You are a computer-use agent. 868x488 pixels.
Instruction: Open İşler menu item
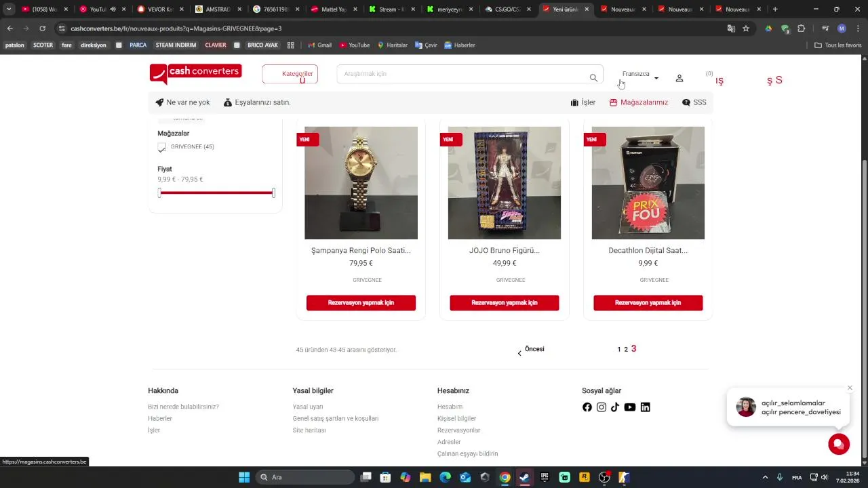tap(583, 102)
